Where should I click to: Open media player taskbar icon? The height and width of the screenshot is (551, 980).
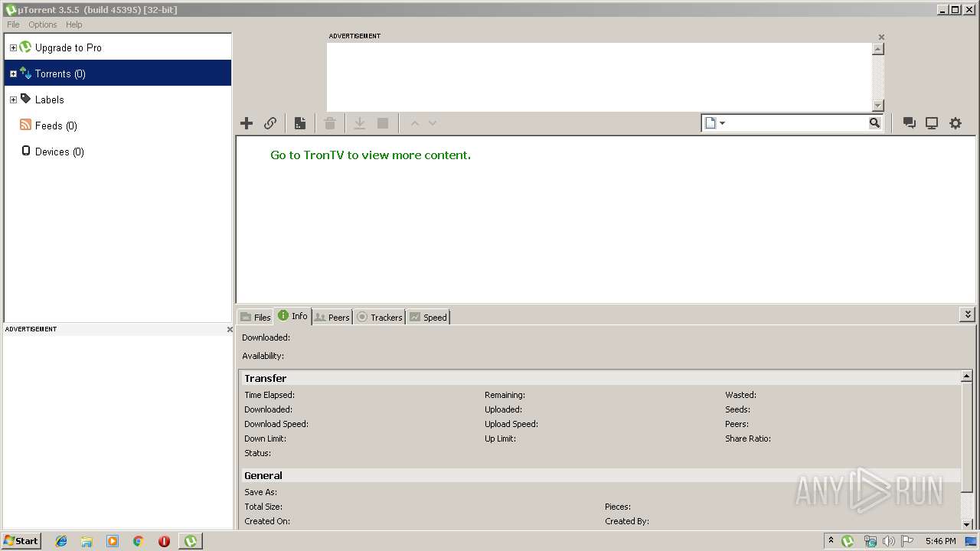(113, 541)
